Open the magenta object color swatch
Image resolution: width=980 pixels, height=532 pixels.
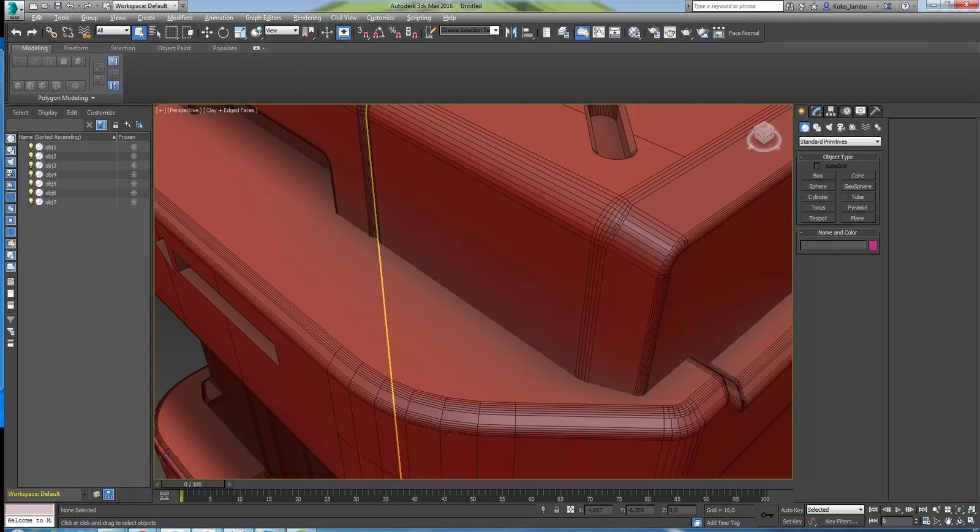click(873, 245)
